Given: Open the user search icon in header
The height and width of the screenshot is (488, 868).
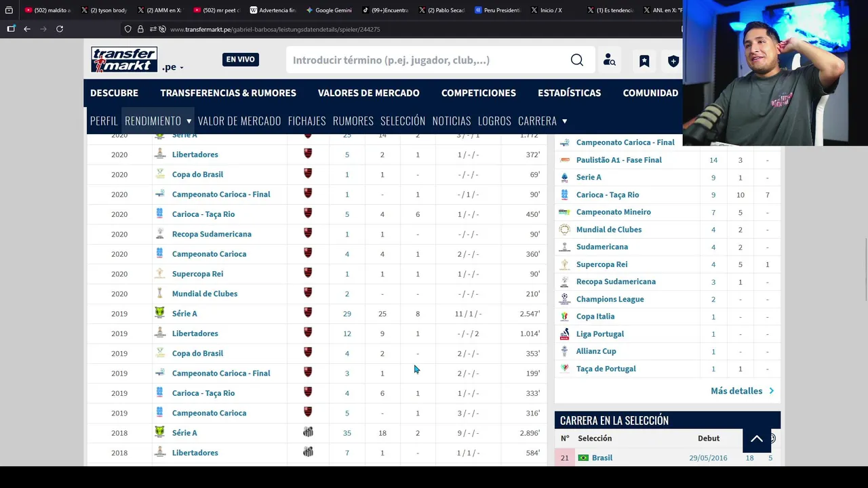Looking at the screenshot, I should pyautogui.click(x=610, y=60).
